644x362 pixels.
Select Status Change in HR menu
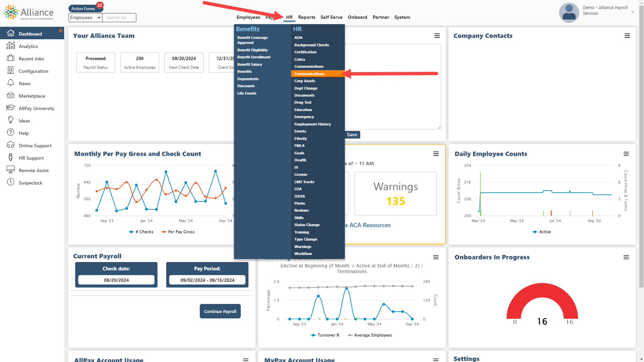[307, 225]
